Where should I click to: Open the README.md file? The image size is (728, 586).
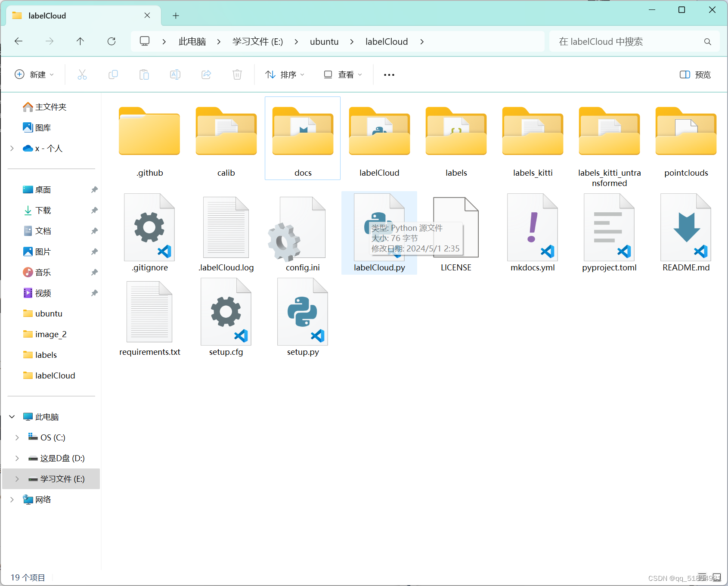(x=685, y=233)
